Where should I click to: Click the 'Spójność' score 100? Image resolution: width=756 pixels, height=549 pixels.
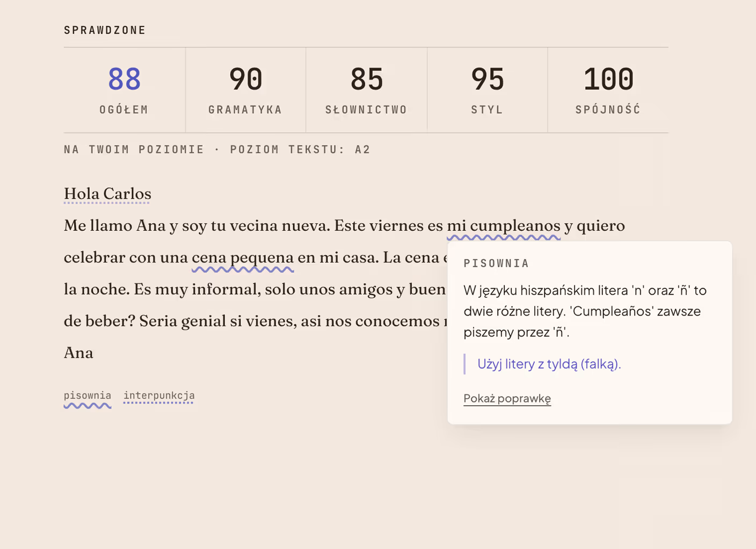pyautogui.click(x=608, y=90)
